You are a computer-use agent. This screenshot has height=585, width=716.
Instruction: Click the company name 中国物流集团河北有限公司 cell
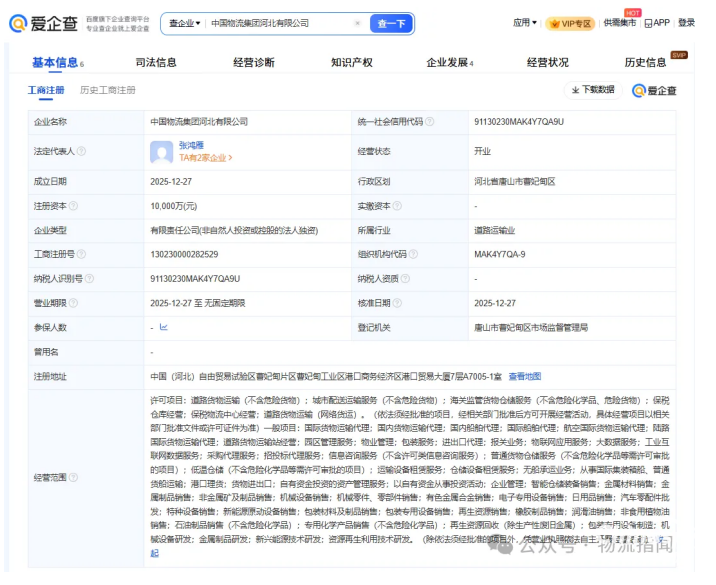click(x=199, y=122)
